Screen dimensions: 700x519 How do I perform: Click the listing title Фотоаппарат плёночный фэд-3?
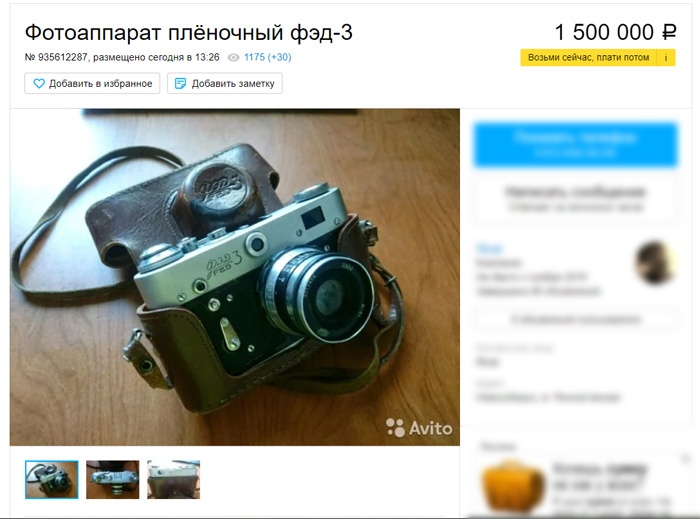(x=188, y=33)
